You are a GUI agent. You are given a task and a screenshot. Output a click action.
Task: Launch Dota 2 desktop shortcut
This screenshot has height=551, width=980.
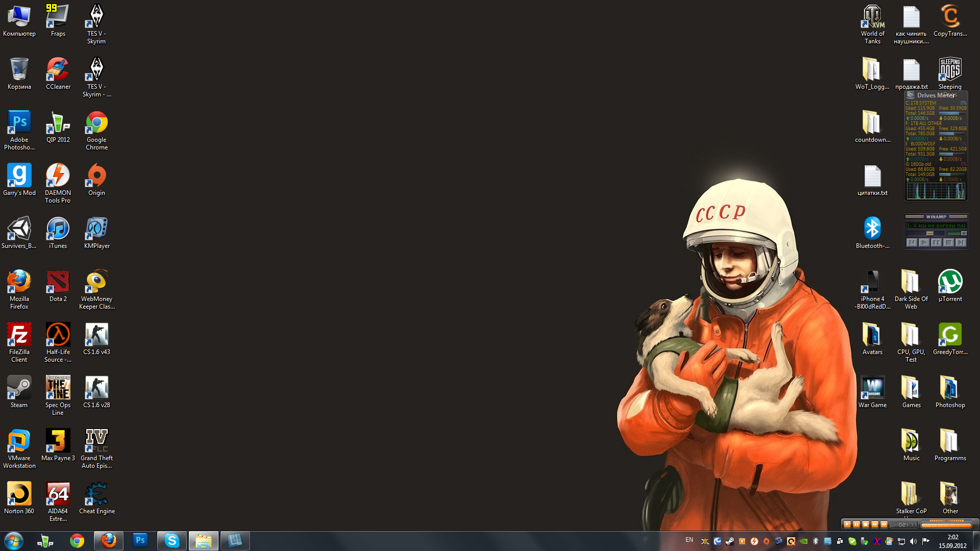coord(58,286)
